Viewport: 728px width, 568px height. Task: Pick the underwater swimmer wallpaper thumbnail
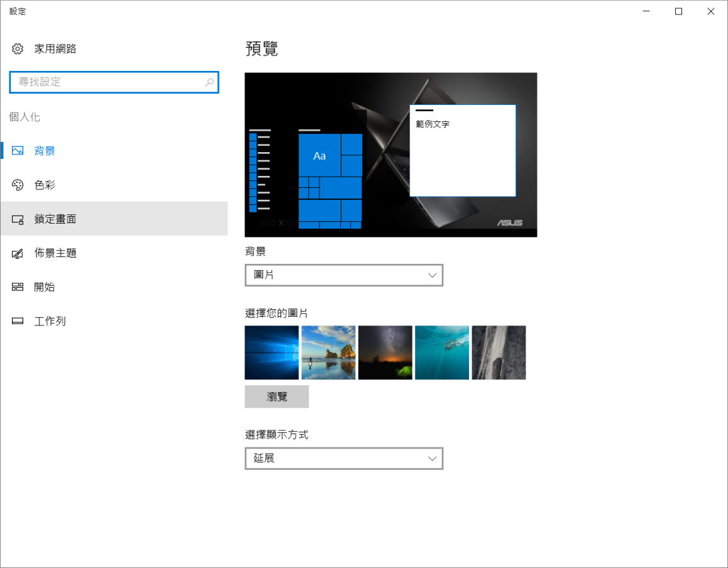[442, 352]
